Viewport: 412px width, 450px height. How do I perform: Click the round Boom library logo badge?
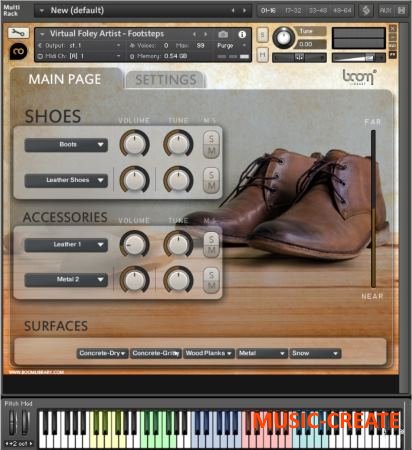tap(18, 51)
